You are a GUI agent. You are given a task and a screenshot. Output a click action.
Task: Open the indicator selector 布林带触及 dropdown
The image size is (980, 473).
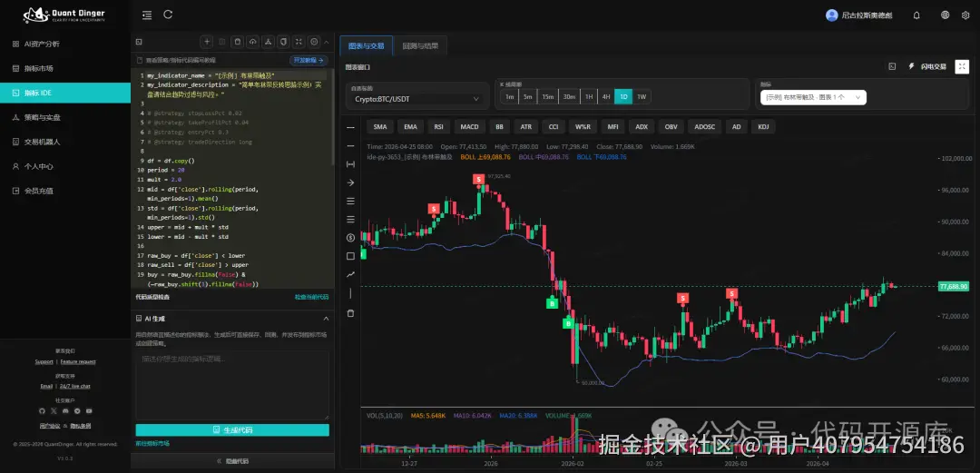pyautogui.click(x=813, y=97)
